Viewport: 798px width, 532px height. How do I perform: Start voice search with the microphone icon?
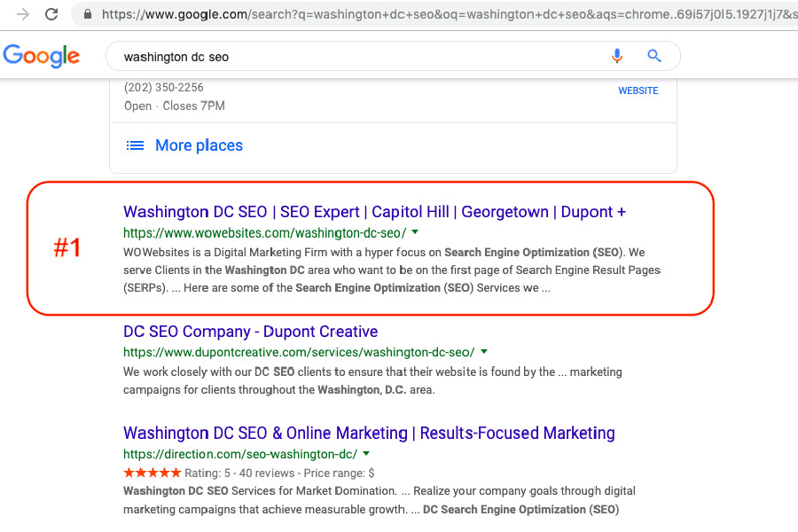617,56
